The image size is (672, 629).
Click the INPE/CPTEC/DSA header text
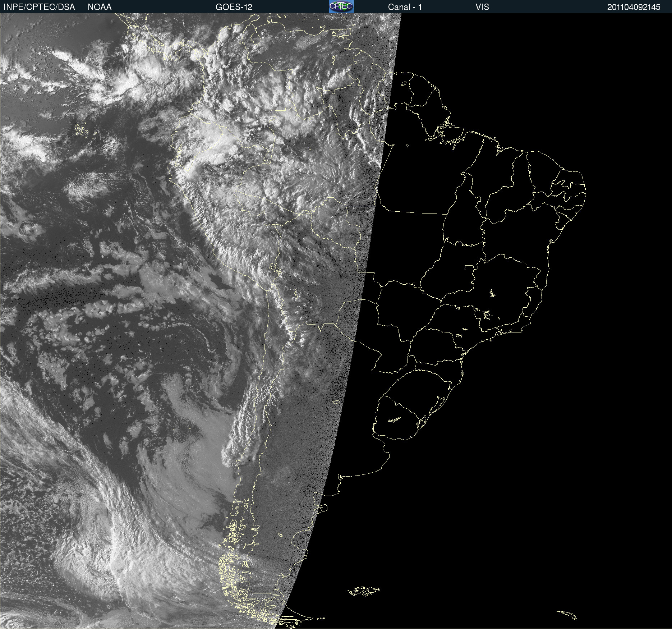tap(39, 7)
